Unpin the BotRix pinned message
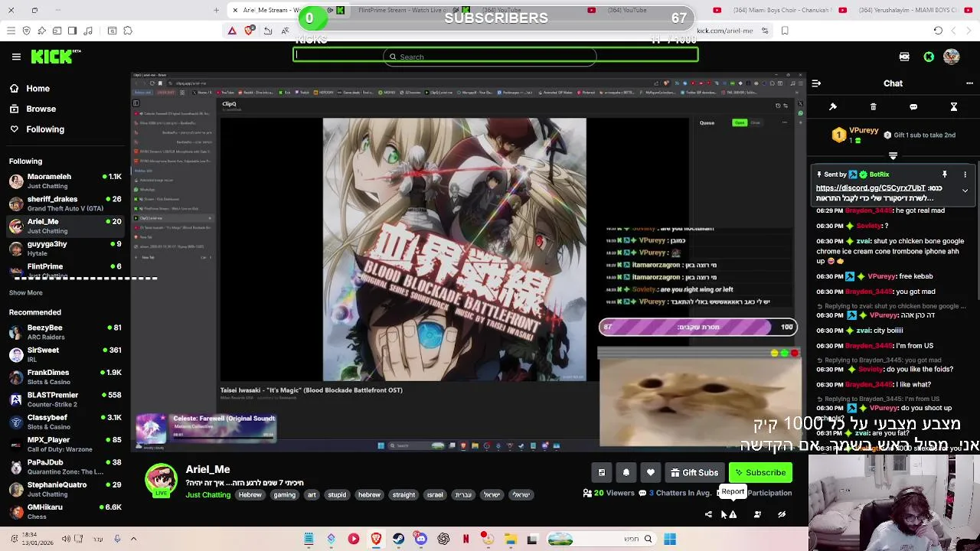This screenshot has width=980, height=551. coord(945,174)
